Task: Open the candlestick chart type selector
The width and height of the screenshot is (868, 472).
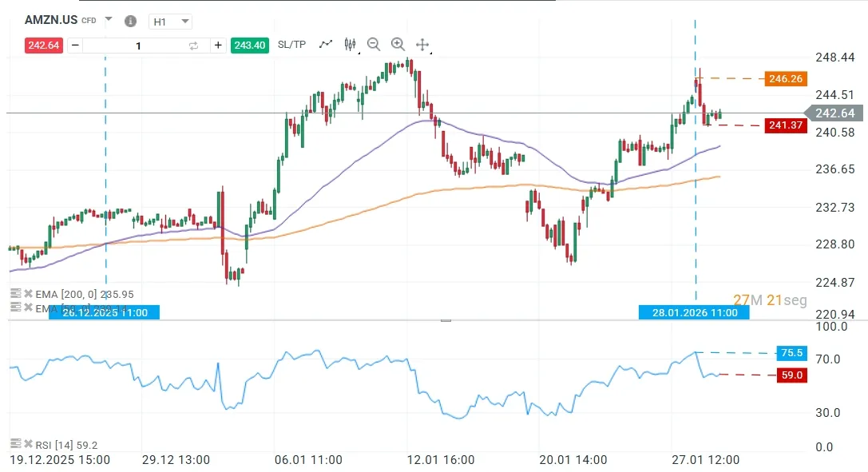Action: point(349,45)
